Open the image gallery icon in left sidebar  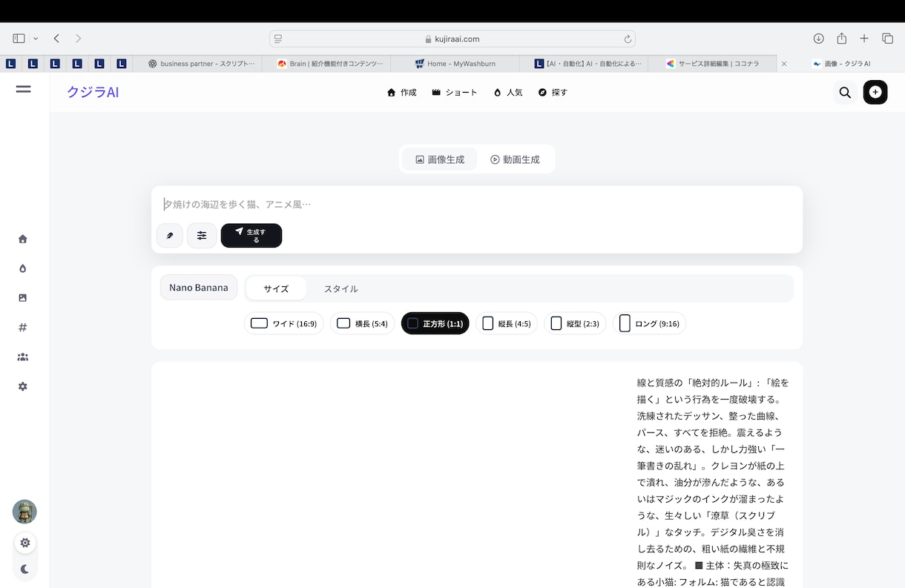click(x=23, y=298)
